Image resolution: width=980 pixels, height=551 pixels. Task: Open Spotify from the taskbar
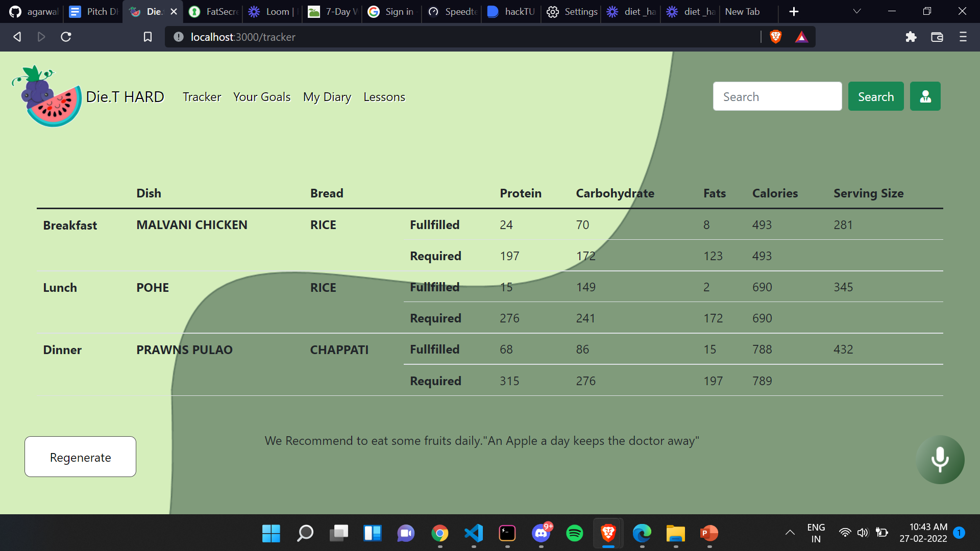(575, 533)
